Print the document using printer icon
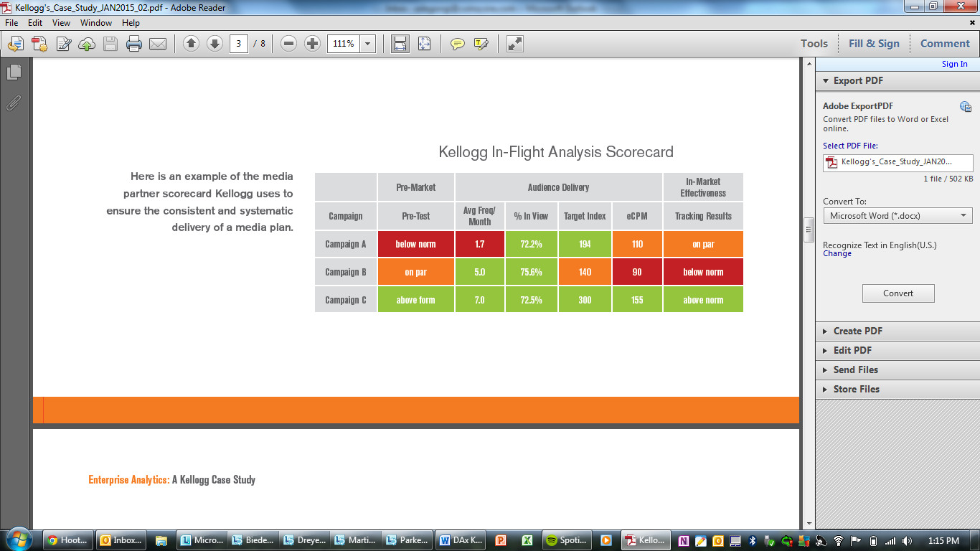This screenshot has height=551, width=980. [x=134, y=44]
